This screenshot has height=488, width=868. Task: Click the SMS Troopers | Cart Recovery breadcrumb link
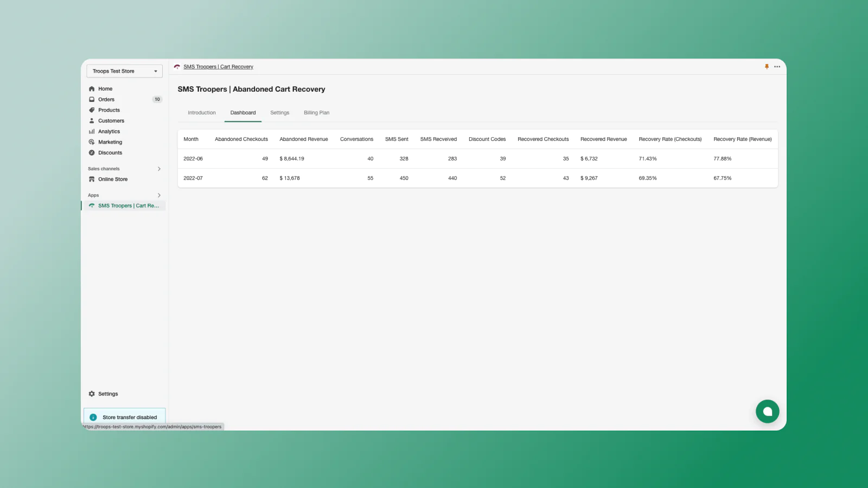point(218,67)
